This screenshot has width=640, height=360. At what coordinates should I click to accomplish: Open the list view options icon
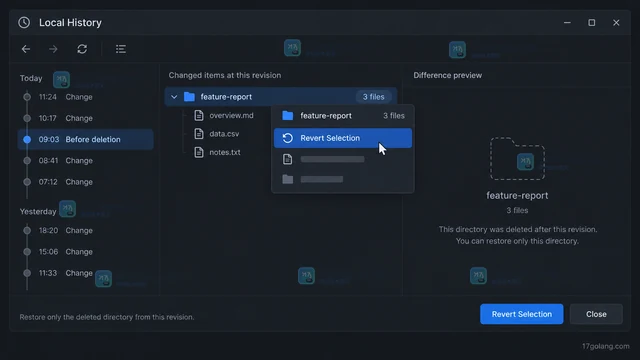click(120, 49)
